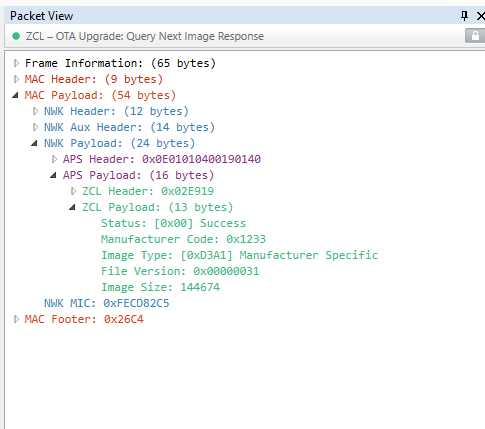Toggle the packet lock icon

pyautogui.click(x=475, y=36)
